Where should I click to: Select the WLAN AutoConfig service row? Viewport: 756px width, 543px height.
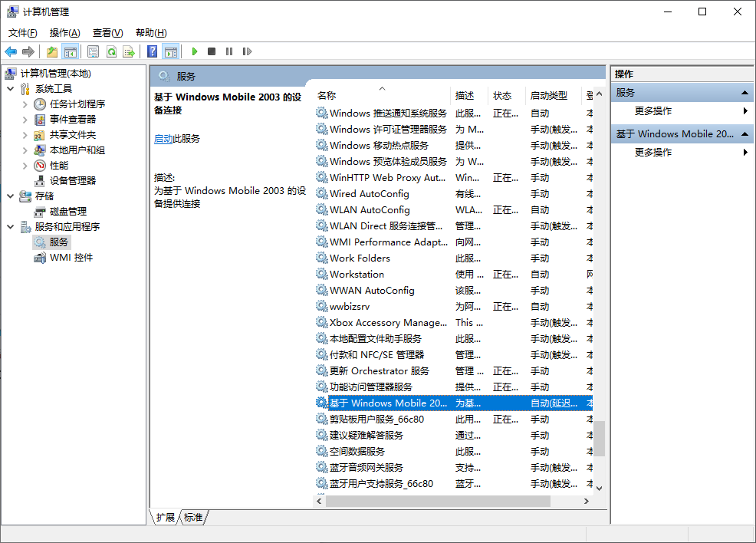(370, 210)
